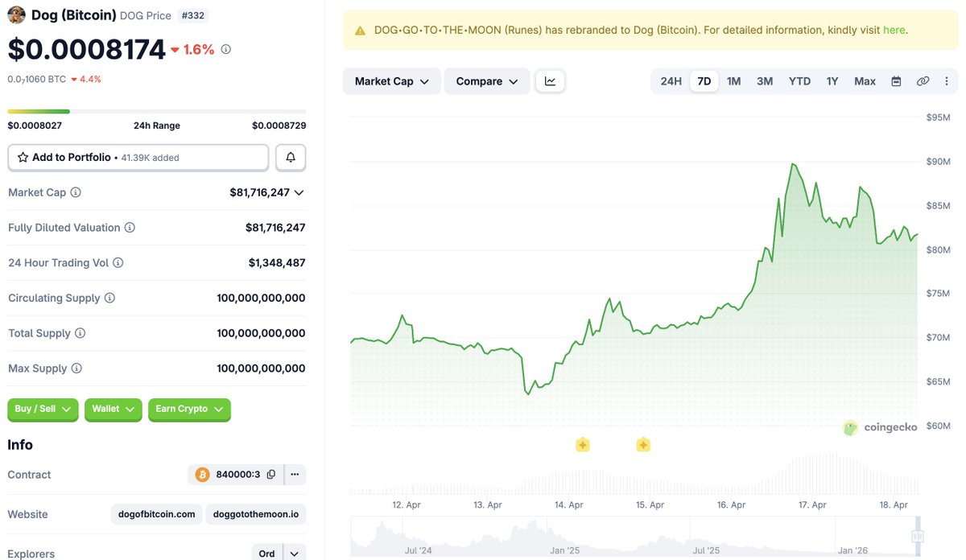
Task: Click the CoinGecko logo on chart
Action: [x=880, y=427]
